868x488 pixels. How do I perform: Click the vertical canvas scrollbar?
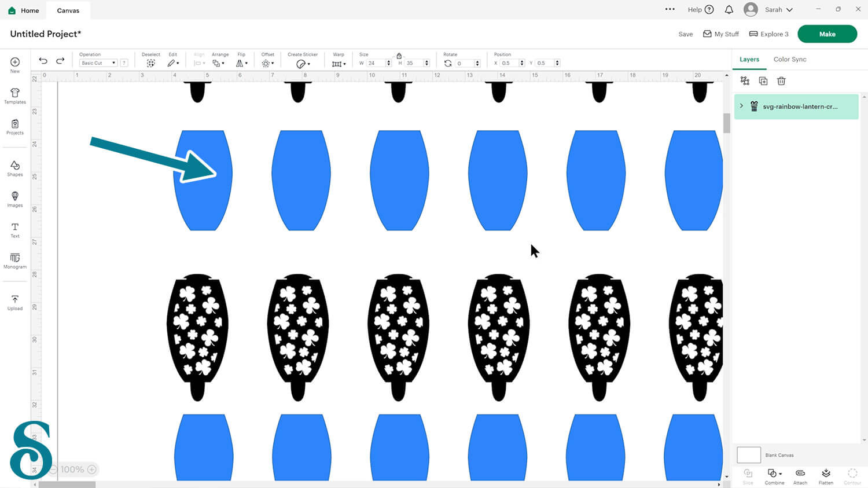coord(727,123)
